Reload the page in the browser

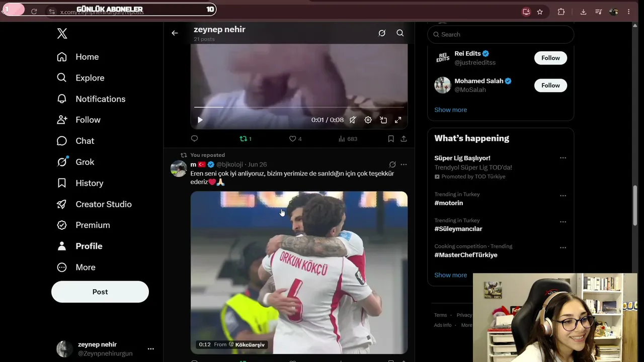(34, 12)
